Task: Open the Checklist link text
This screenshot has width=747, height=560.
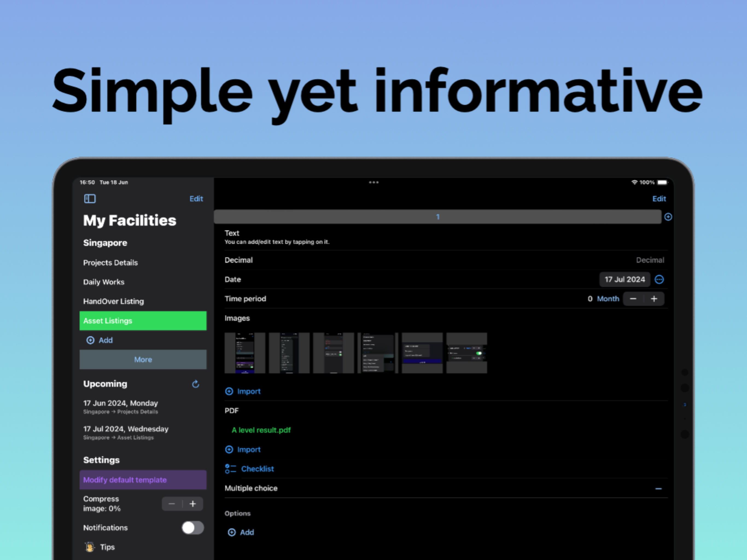Action: pyautogui.click(x=257, y=469)
